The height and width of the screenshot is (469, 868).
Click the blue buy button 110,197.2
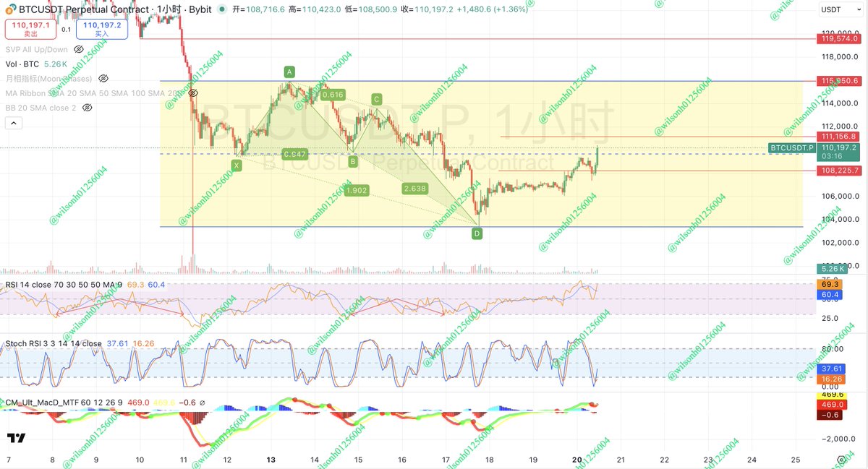[102, 29]
